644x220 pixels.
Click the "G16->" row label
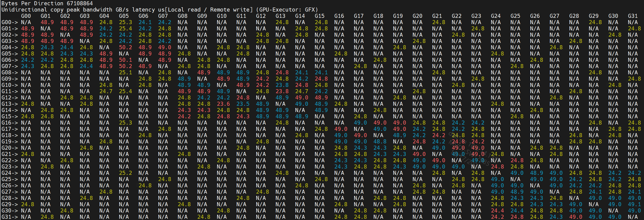(x=10, y=123)
